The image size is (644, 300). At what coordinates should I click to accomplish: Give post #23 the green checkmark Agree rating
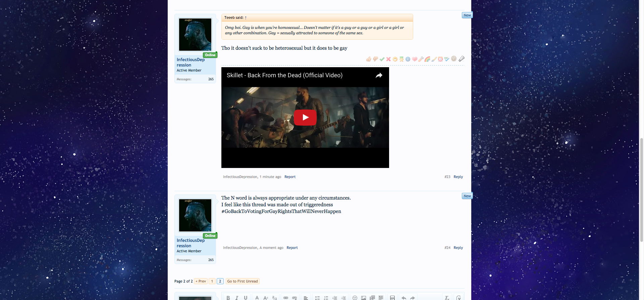click(382, 59)
